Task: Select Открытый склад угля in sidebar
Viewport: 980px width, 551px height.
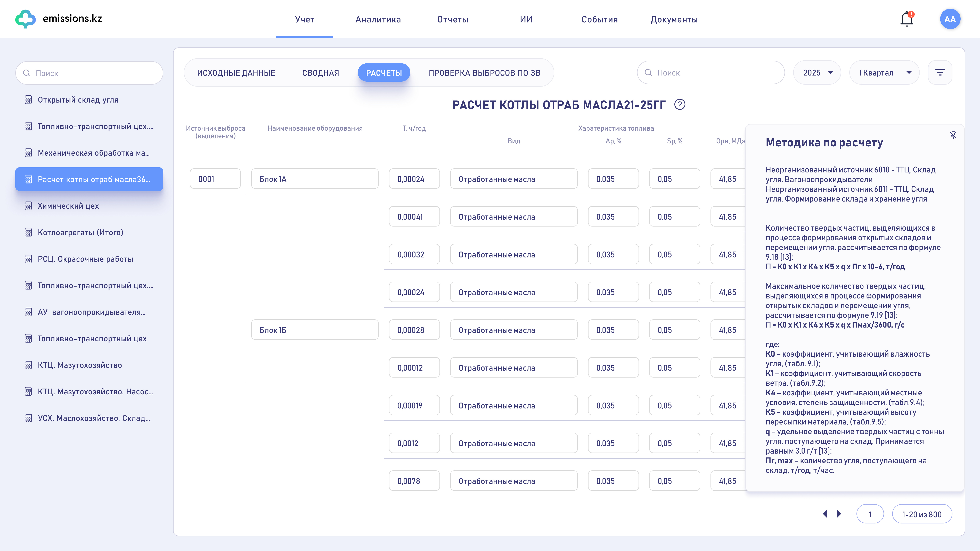Action: pos(78,100)
